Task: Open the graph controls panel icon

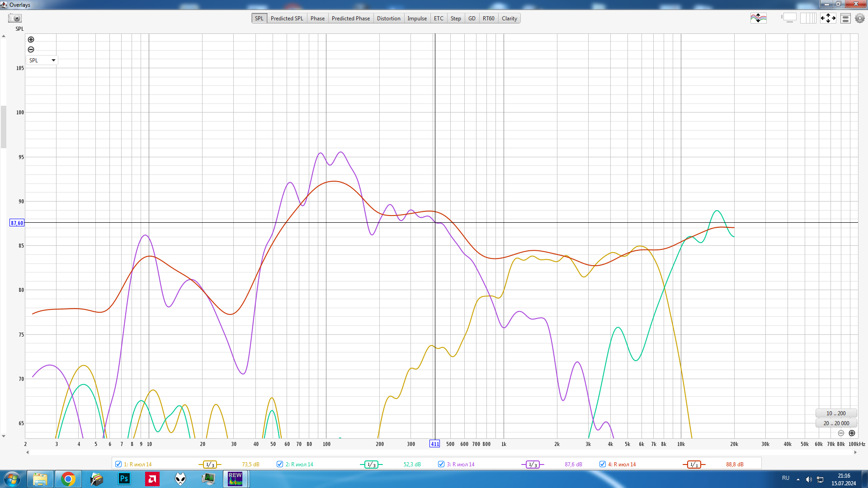Action: coord(845,19)
